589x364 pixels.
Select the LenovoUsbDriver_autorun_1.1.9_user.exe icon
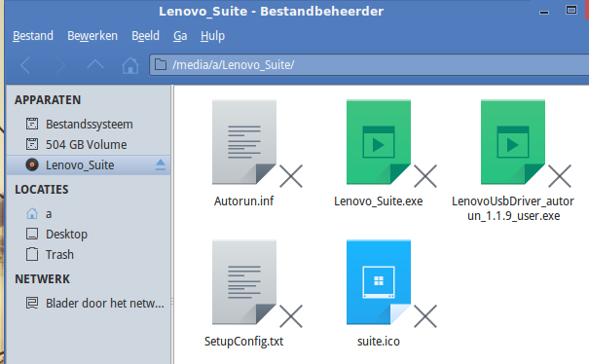(x=513, y=142)
